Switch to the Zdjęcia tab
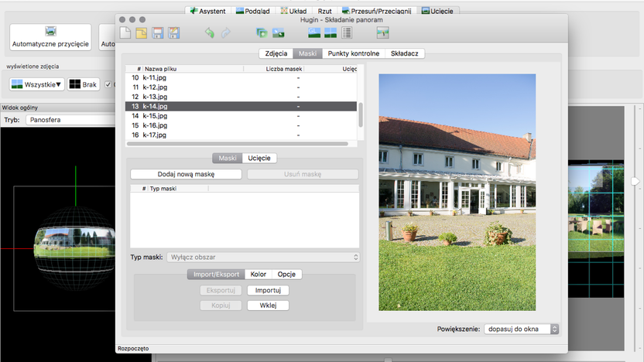644x362 pixels. point(276,53)
